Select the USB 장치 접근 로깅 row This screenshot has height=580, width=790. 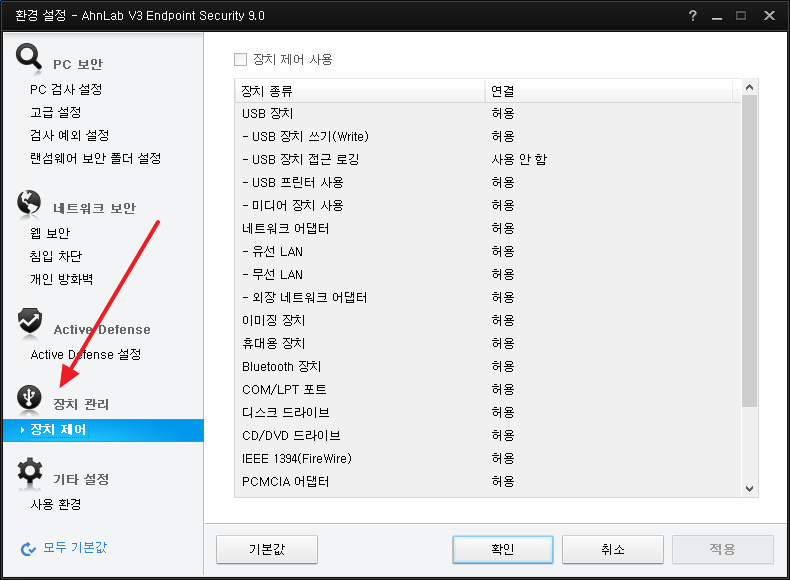pyautogui.click(x=488, y=160)
